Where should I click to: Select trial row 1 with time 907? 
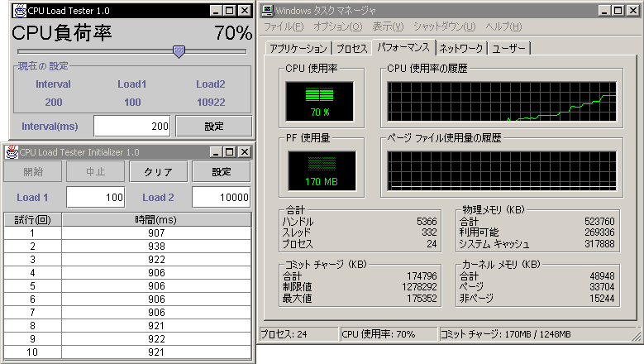click(x=128, y=233)
